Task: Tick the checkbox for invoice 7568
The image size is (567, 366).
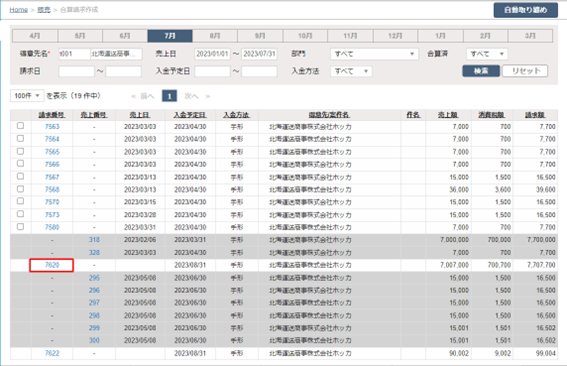Action: (x=21, y=189)
